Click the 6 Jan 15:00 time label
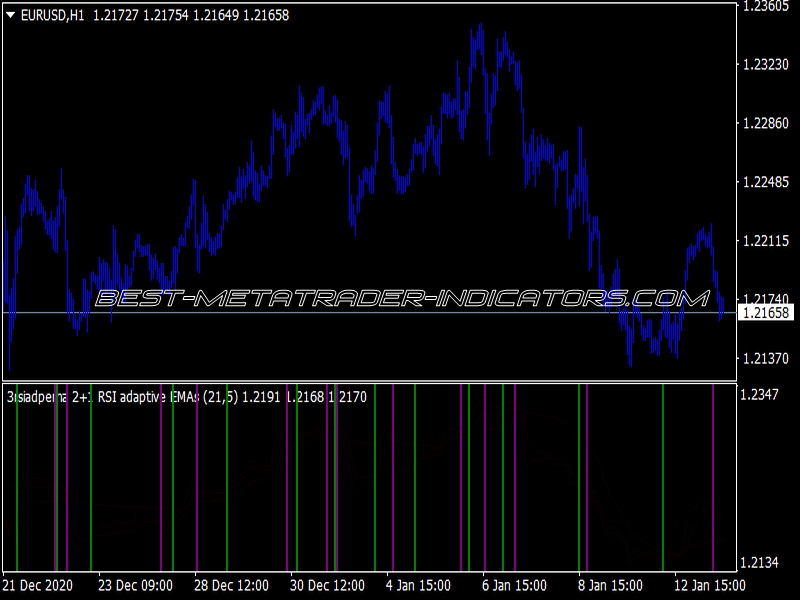 click(x=514, y=585)
